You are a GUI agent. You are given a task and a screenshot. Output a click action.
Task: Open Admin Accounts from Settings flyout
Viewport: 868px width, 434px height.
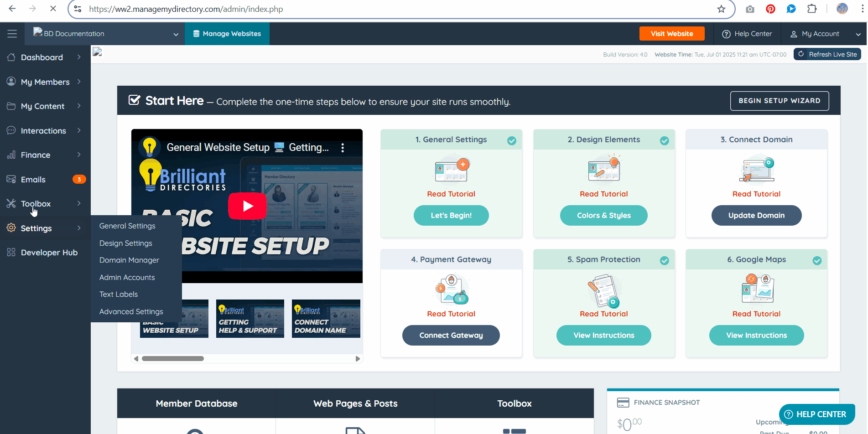127,277
